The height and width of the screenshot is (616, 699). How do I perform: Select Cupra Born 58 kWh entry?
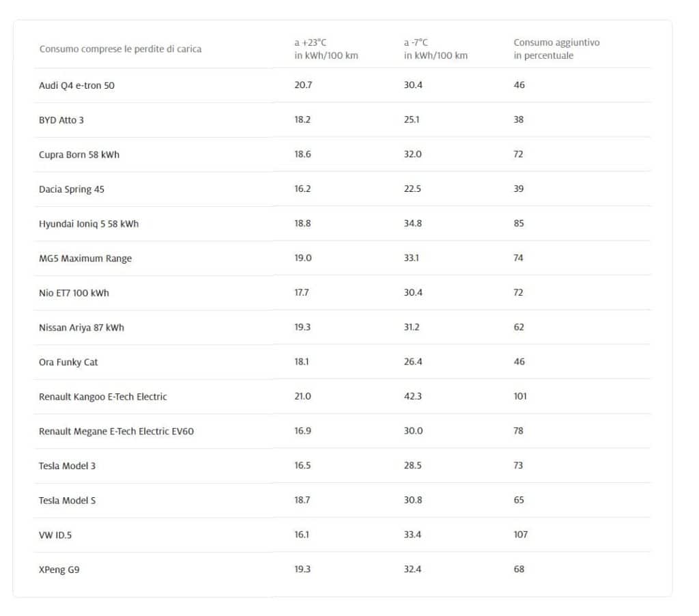click(x=79, y=155)
